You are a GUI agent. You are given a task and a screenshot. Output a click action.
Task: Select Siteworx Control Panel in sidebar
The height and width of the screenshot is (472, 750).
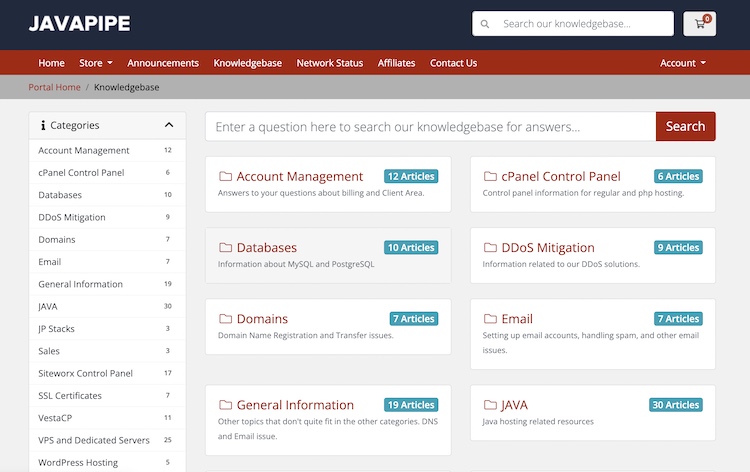click(x=85, y=373)
